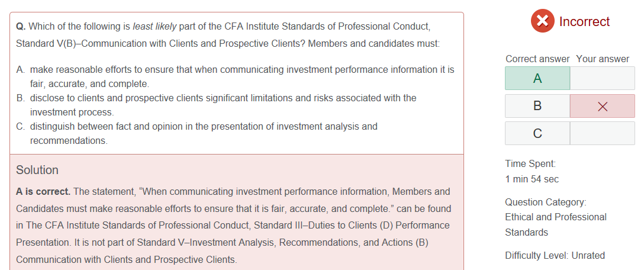Click the 1 min 54 sec value

click(532, 179)
